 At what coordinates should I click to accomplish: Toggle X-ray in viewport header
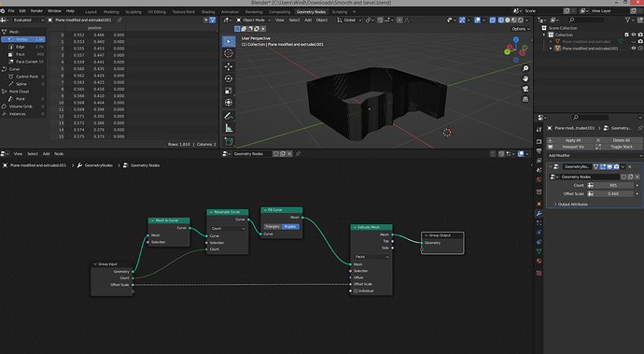tap(493, 20)
